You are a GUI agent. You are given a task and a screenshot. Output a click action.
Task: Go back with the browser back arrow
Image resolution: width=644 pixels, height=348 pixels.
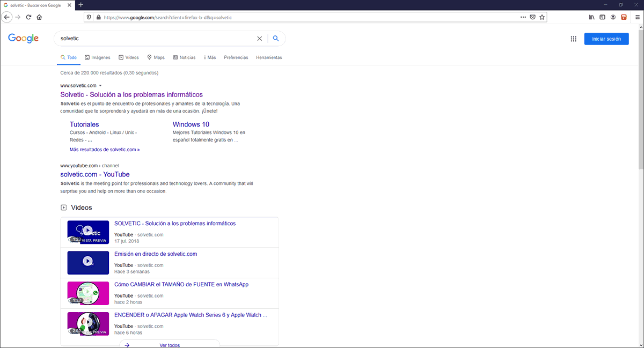(6, 17)
